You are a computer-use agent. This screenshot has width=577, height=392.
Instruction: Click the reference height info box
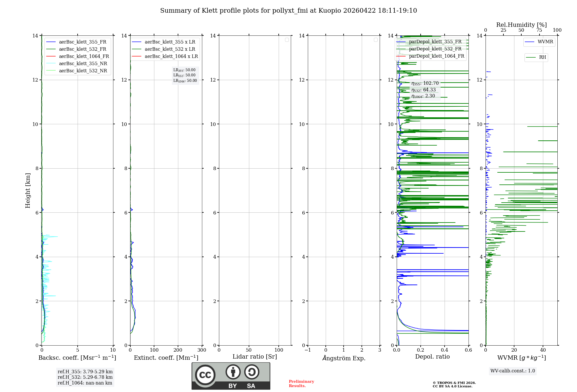point(85,377)
